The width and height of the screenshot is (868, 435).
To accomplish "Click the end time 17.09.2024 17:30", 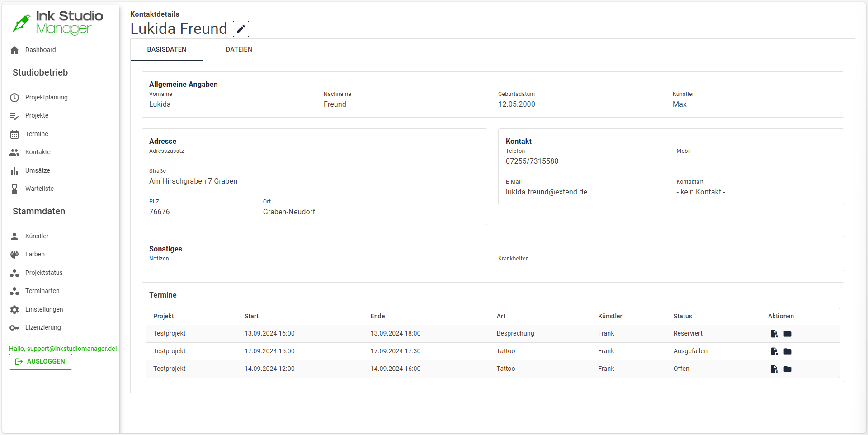I will tap(396, 351).
